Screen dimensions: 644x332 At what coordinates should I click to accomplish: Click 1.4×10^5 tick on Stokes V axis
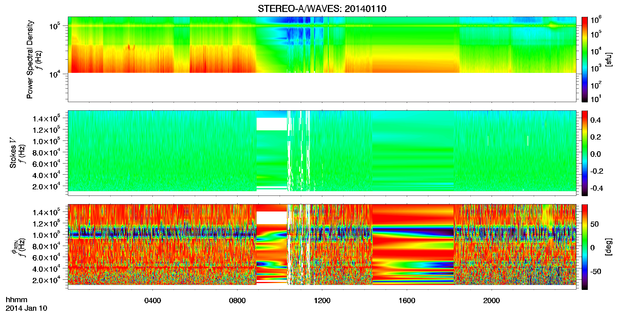[x=46, y=118]
